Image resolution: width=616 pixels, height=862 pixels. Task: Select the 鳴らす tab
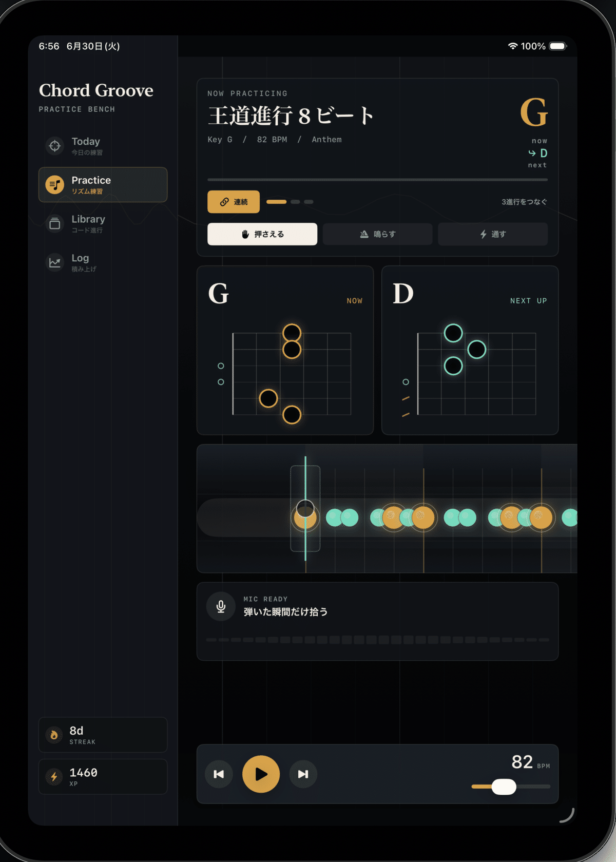coord(377,234)
